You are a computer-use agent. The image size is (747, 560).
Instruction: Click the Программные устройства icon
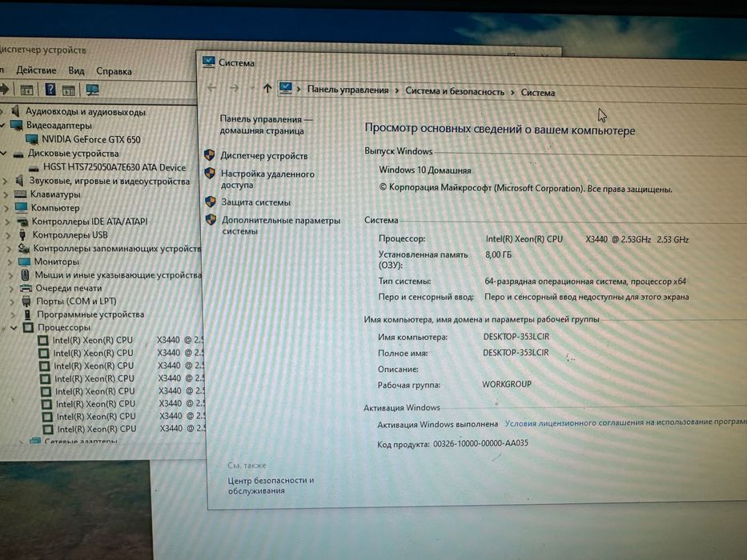28,314
